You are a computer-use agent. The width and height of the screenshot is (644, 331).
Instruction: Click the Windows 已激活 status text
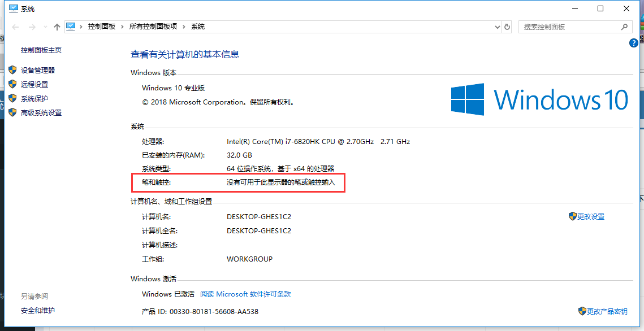click(x=168, y=294)
